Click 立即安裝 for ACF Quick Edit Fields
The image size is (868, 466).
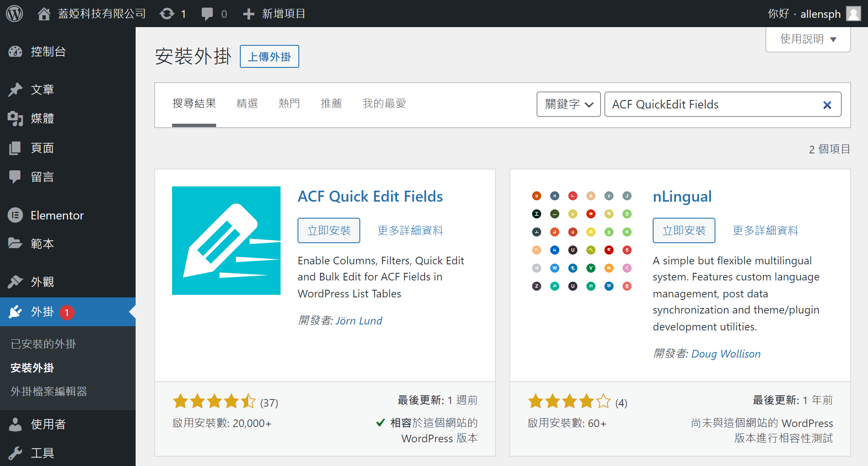[329, 230]
